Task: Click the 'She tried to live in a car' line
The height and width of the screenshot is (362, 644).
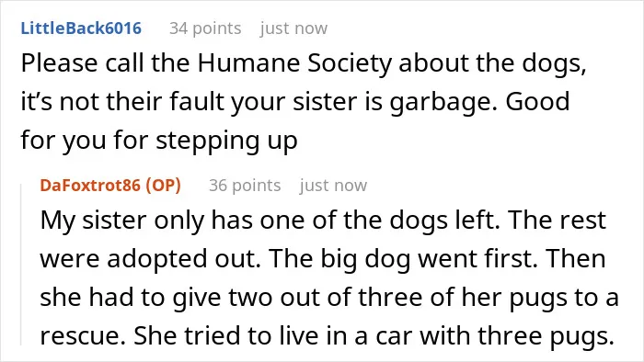Action: [327, 336]
